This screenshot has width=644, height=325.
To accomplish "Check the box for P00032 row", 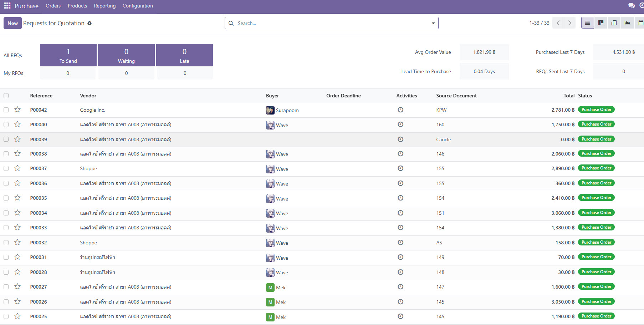I will (x=6, y=243).
